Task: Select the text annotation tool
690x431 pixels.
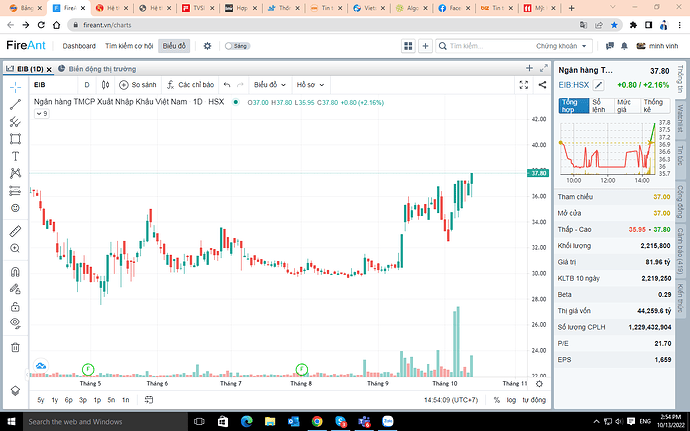Action: coord(15,156)
